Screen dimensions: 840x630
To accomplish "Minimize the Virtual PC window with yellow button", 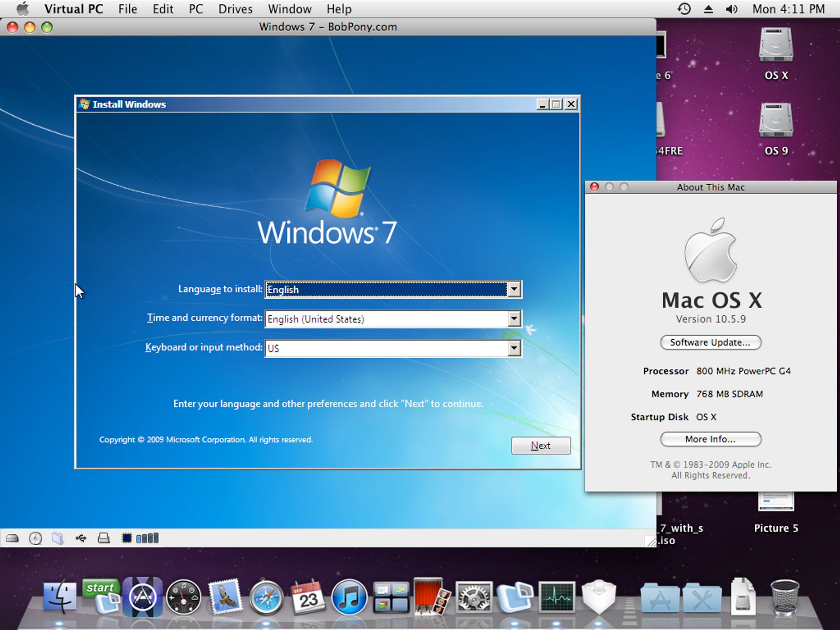I will click(30, 27).
